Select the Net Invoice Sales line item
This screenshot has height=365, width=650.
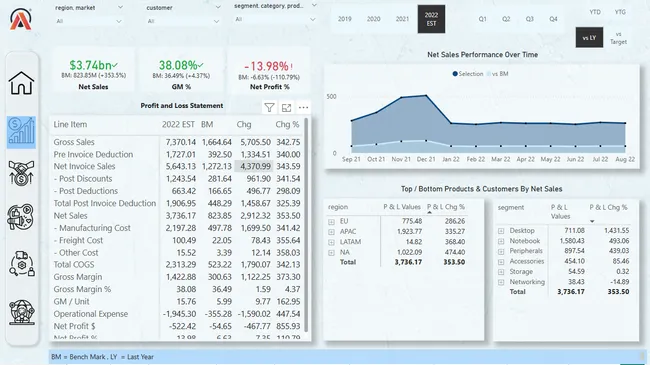[x=84, y=166]
